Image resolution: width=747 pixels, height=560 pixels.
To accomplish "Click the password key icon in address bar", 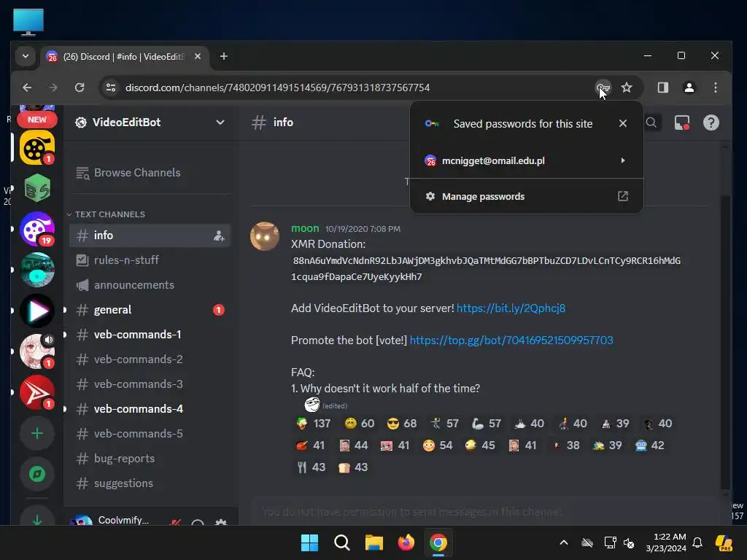I will 603,87.
